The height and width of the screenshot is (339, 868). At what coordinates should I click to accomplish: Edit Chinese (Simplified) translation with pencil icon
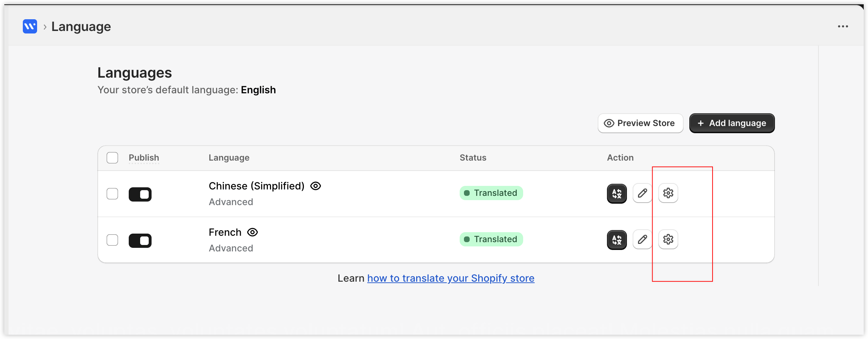(x=642, y=193)
